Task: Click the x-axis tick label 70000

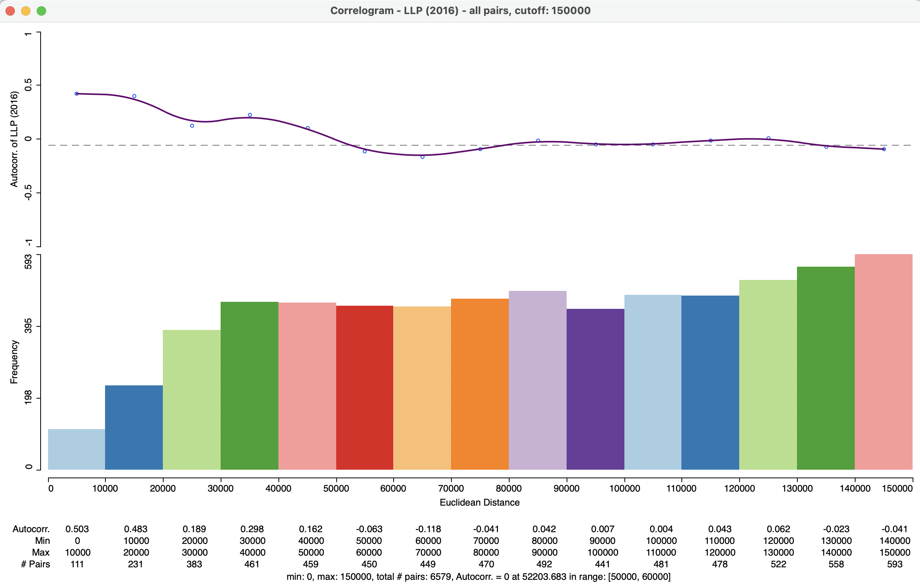Action: click(x=451, y=488)
